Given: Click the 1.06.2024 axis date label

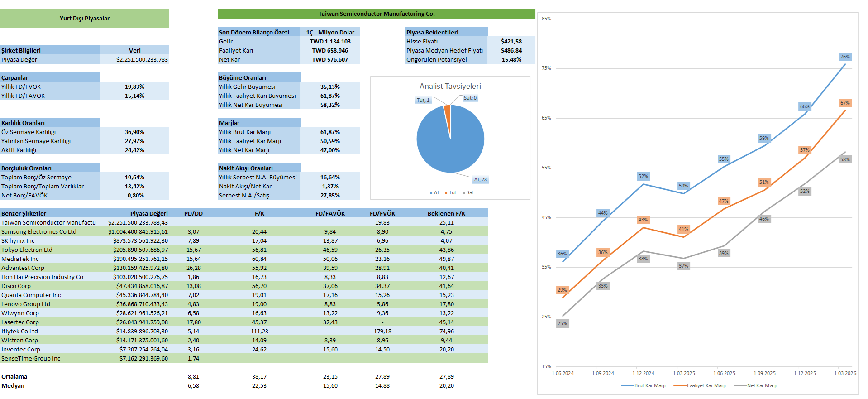Looking at the screenshot, I should tap(563, 374).
